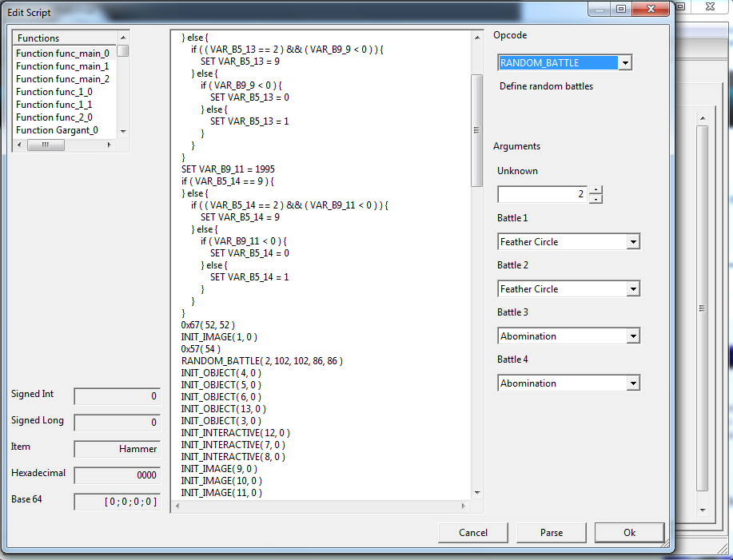Click the script editor scroll left arrow

(x=177, y=506)
